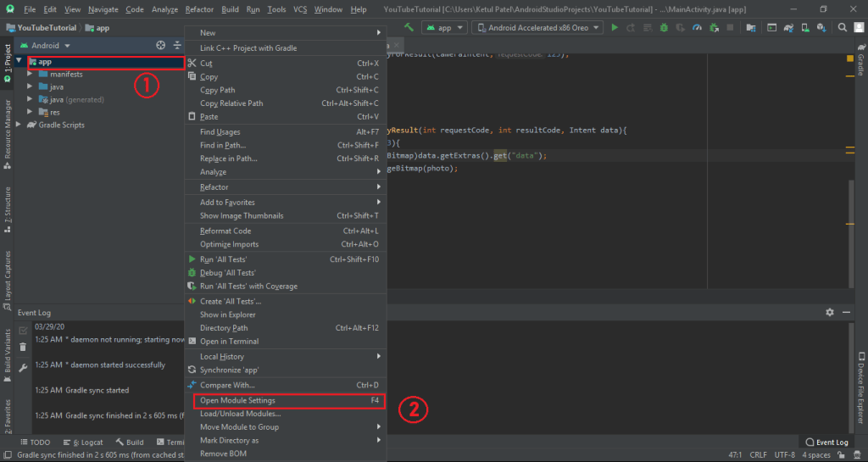Screen dimensions: 868x462
Task: Open the app run configuration dropdown
Action: (445, 27)
